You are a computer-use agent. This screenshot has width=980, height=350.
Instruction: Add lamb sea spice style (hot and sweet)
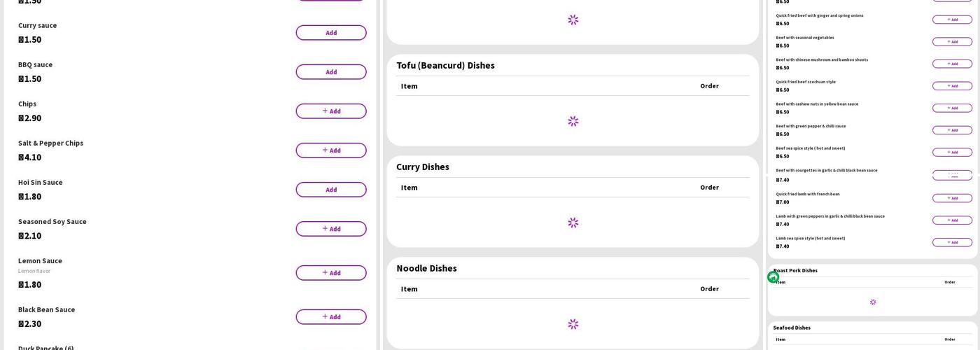(x=952, y=243)
